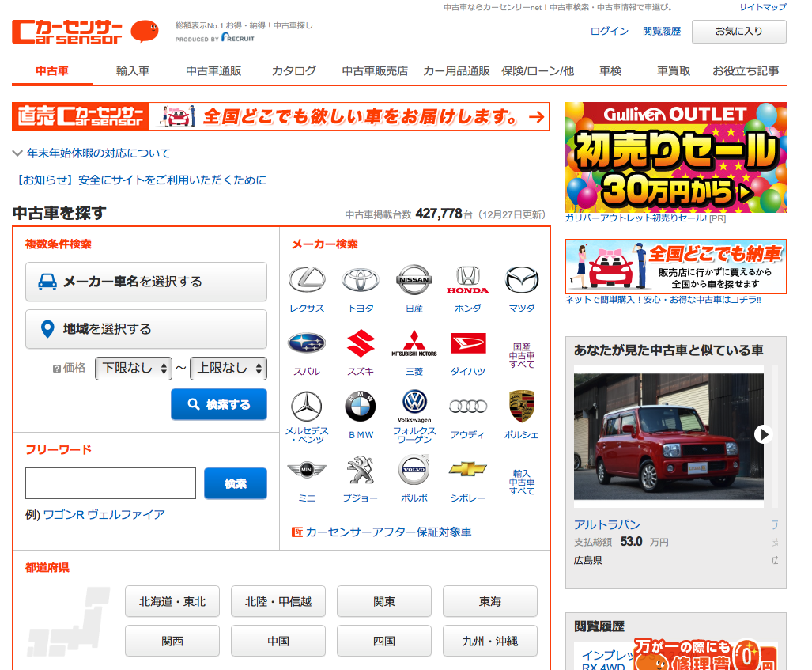Click the price help question-mark icon

(56, 369)
